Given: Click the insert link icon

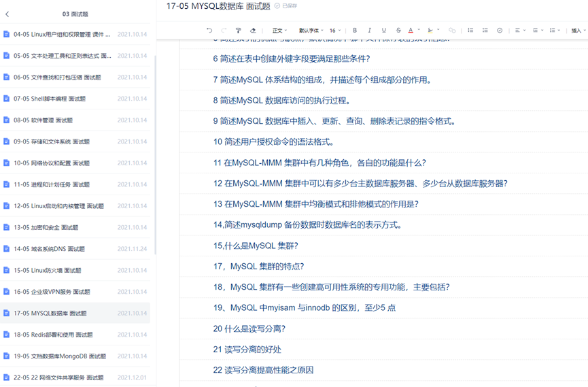Looking at the screenshot, I should click(x=452, y=31).
